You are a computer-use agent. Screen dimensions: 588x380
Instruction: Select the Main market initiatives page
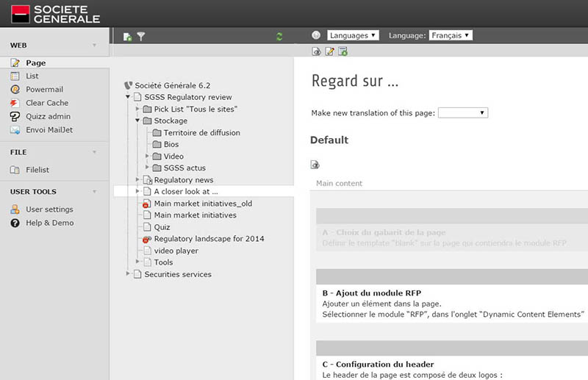pyautogui.click(x=195, y=215)
